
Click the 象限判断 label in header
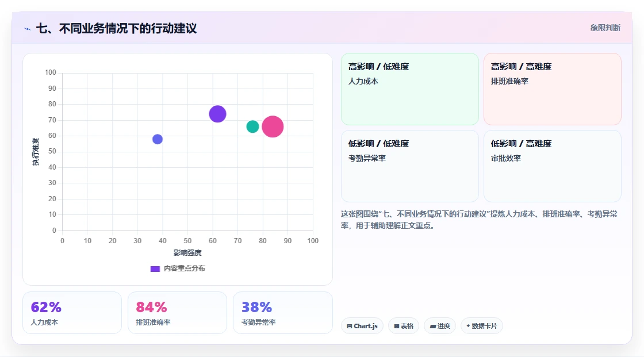pyautogui.click(x=605, y=28)
